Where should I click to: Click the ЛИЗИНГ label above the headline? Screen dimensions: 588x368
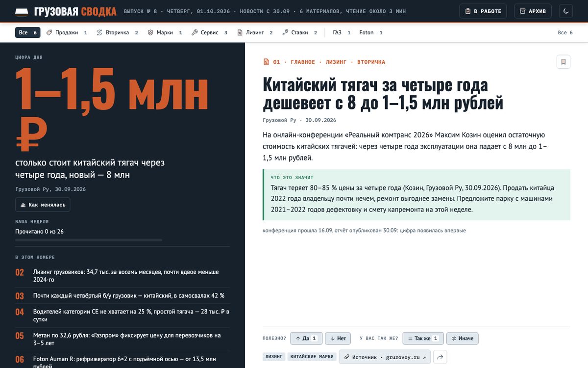[x=336, y=62]
